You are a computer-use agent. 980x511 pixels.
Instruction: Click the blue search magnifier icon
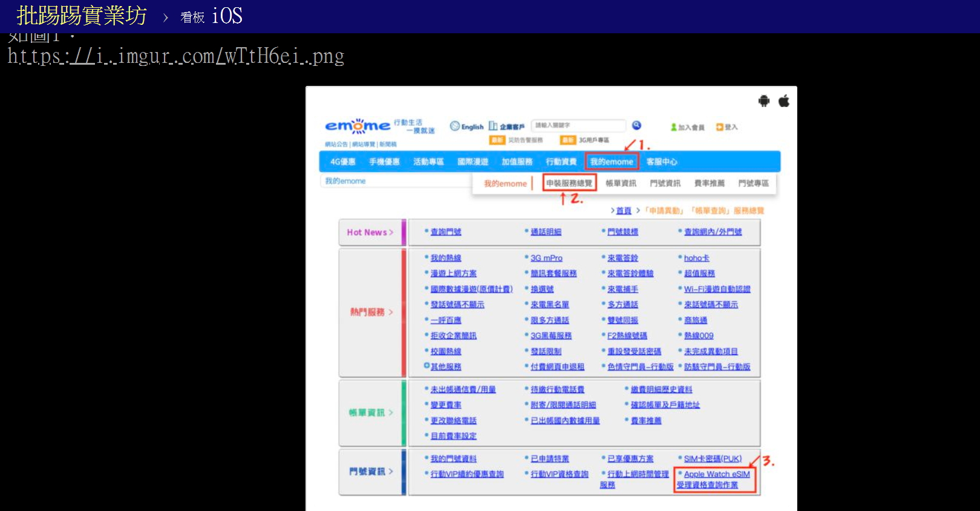point(637,125)
